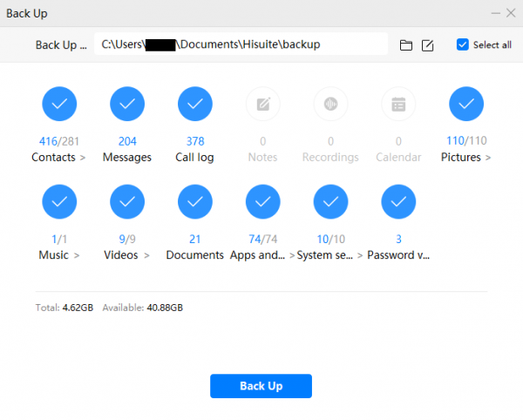This screenshot has height=420, width=523.
Task: Expand the Videos item list
Action: pos(146,255)
